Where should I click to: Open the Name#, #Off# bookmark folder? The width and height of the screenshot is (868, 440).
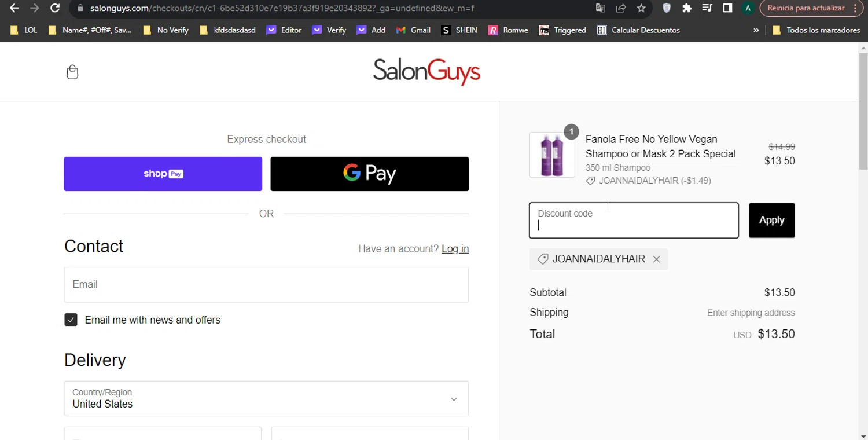[90, 30]
